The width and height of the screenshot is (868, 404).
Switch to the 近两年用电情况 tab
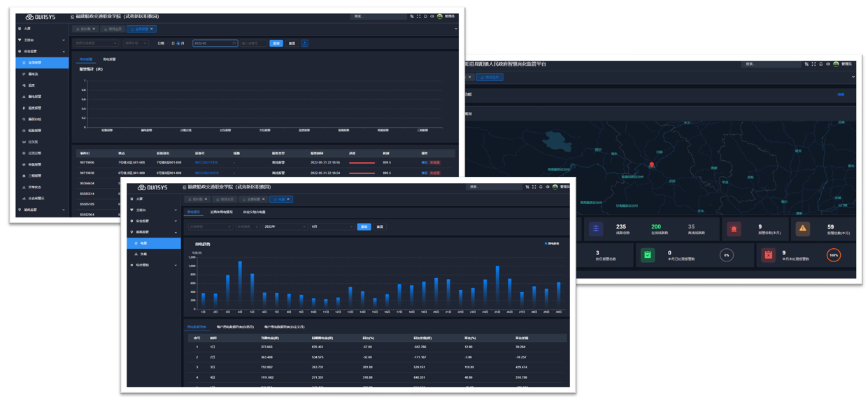click(x=222, y=212)
